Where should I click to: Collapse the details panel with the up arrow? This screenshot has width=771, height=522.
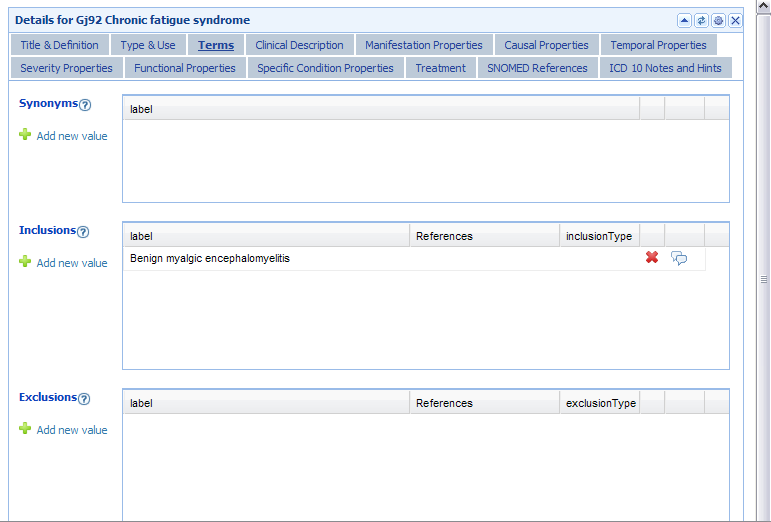[684, 20]
